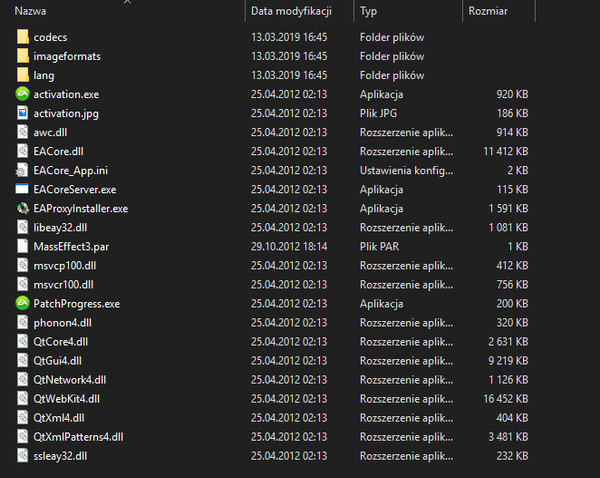600x478 pixels.
Task: Click the MassEffect3.par file icon
Action: click(x=23, y=246)
